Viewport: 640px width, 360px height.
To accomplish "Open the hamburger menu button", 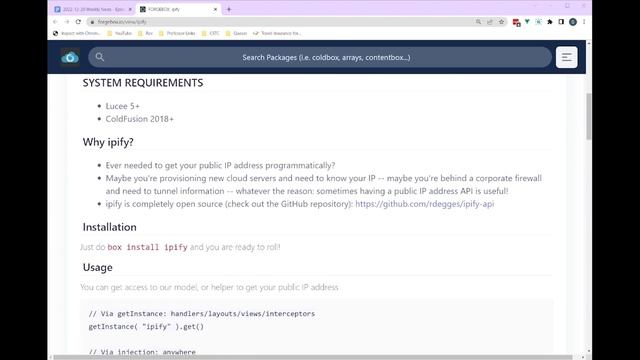I will point(567,57).
